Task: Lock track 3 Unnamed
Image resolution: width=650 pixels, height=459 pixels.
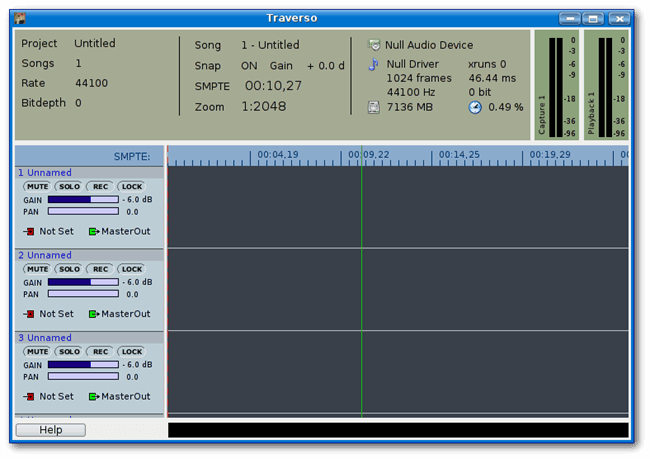Action: click(132, 352)
